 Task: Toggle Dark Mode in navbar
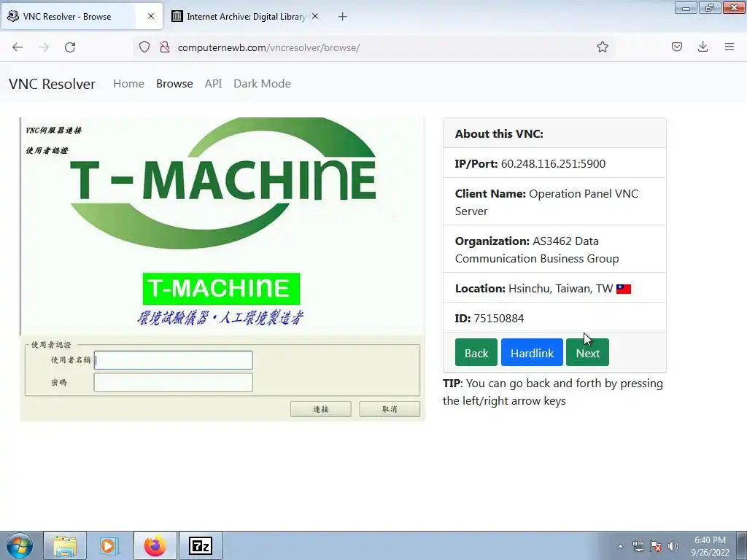click(262, 83)
